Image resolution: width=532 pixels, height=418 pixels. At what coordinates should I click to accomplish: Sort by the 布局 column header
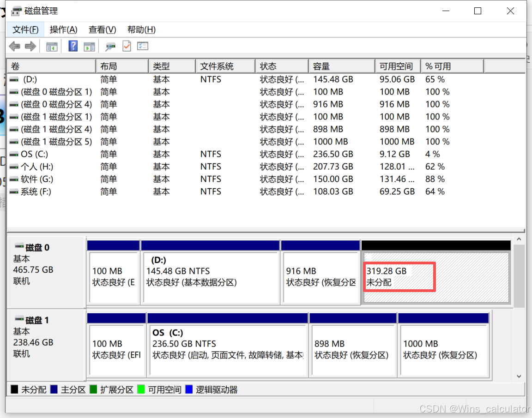pyautogui.click(x=122, y=66)
